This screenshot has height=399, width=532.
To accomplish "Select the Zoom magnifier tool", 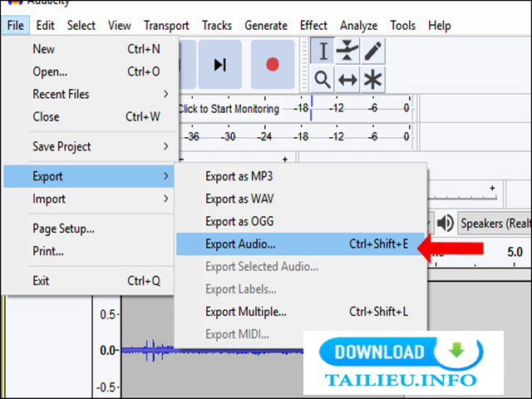I will point(323,80).
